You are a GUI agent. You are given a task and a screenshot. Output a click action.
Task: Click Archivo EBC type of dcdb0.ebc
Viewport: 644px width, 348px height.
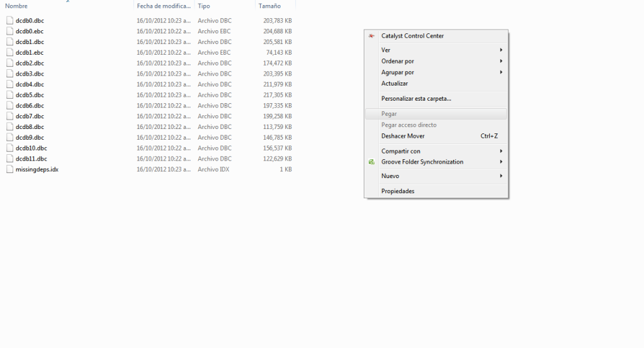214,31
